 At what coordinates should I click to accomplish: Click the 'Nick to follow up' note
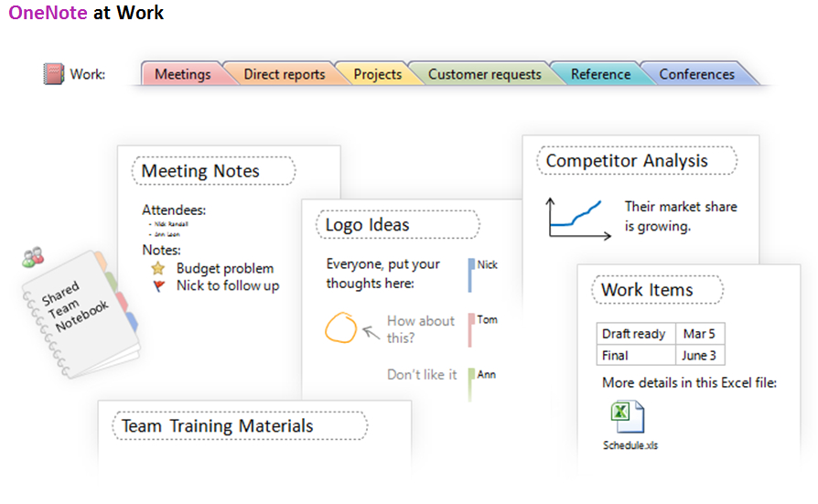coord(228,286)
